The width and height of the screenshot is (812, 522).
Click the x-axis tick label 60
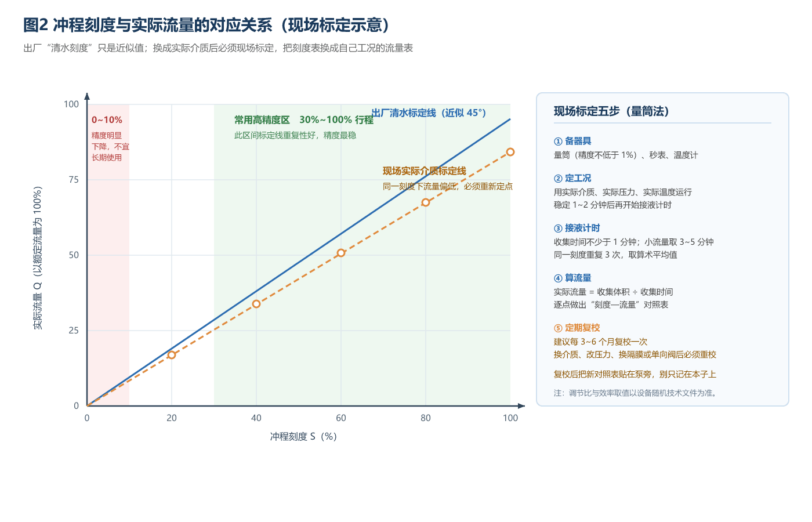[341, 418]
